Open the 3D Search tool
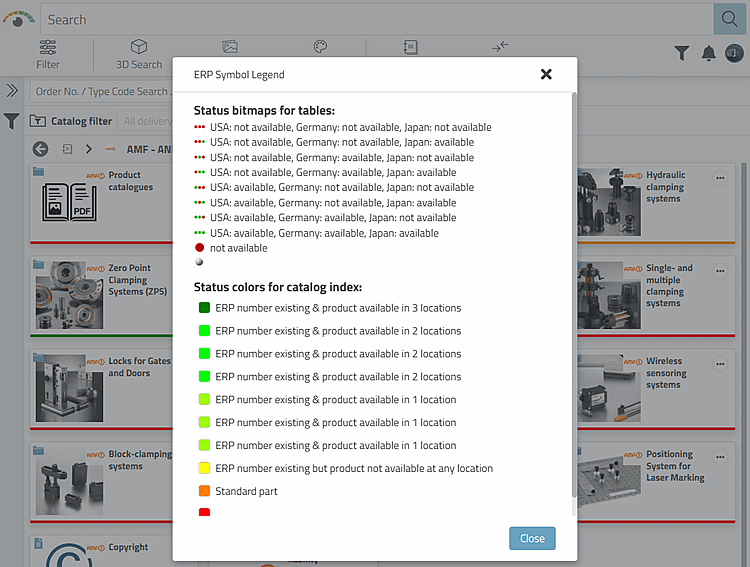This screenshot has height=567, width=750. click(x=139, y=55)
